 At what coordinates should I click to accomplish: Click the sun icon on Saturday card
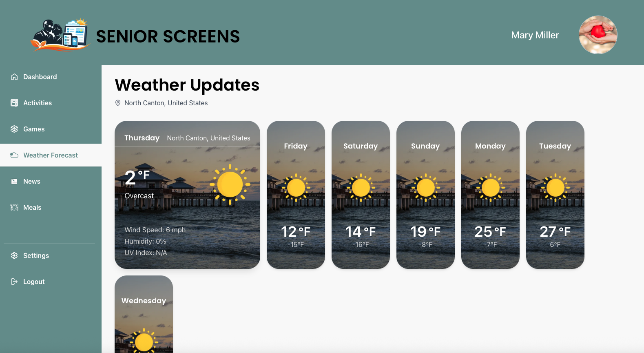pyautogui.click(x=361, y=188)
